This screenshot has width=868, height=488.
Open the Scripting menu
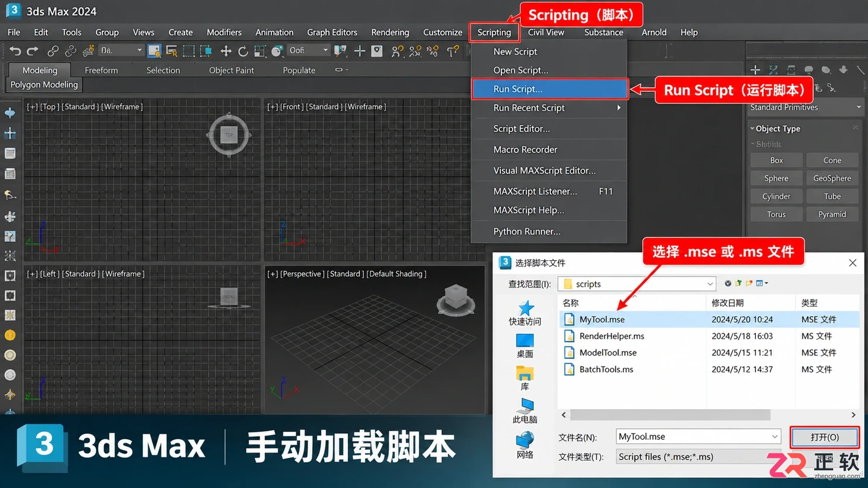[x=494, y=33]
